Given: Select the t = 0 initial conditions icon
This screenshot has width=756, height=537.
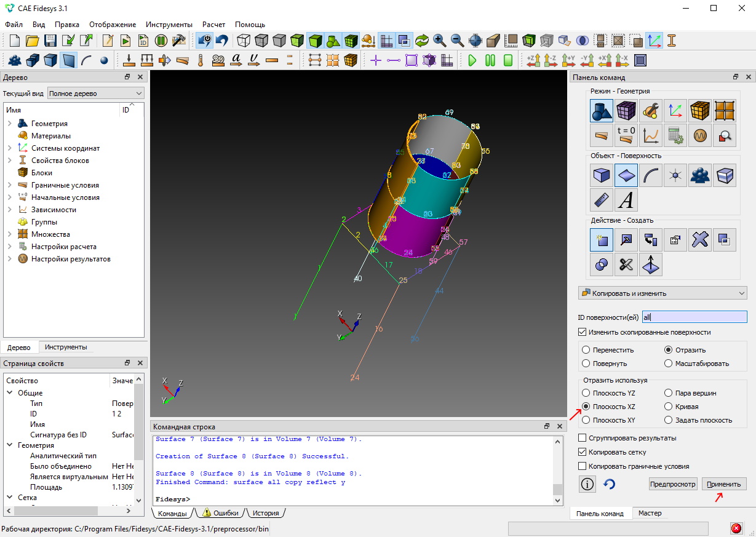Looking at the screenshot, I should point(626,135).
